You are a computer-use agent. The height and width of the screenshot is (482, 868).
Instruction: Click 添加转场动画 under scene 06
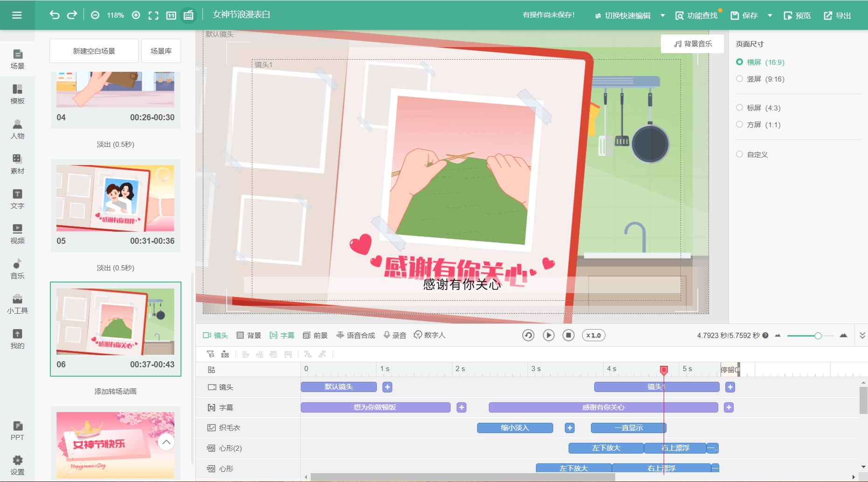[115, 391]
